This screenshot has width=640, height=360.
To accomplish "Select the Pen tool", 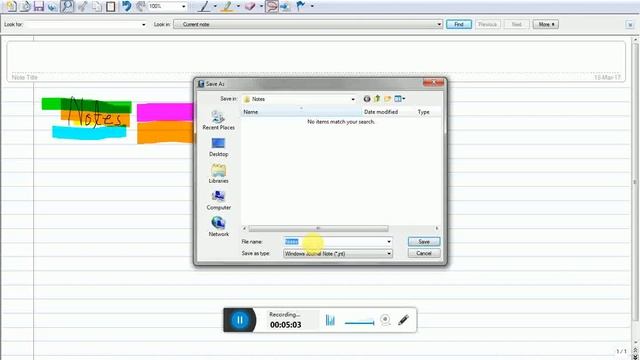I will tap(204, 6).
